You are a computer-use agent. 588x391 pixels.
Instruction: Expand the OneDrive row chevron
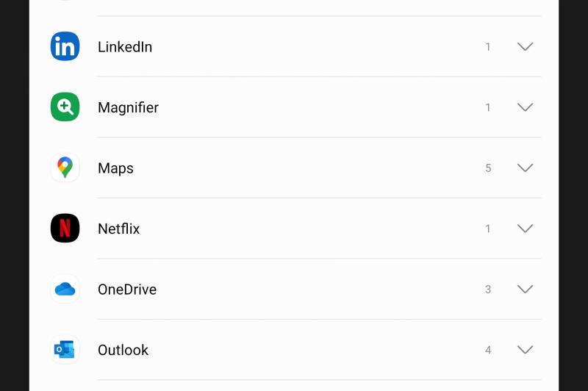click(525, 290)
